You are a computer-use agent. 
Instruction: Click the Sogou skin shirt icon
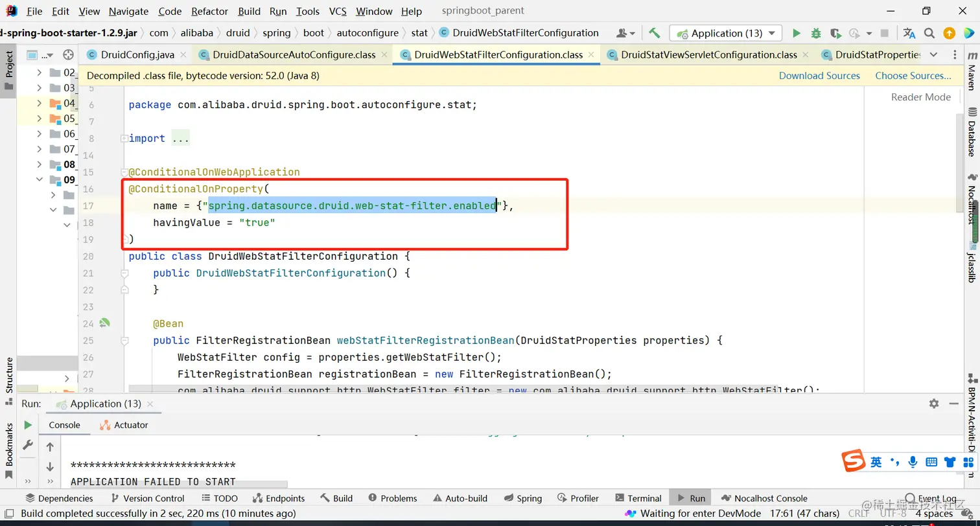[950, 462]
